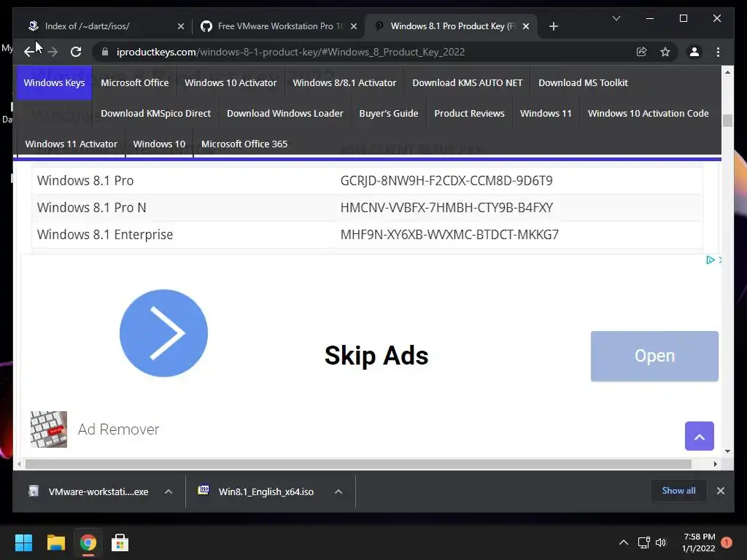Open the volume speaker tray icon
Image resolution: width=747 pixels, height=560 pixels.
661,542
